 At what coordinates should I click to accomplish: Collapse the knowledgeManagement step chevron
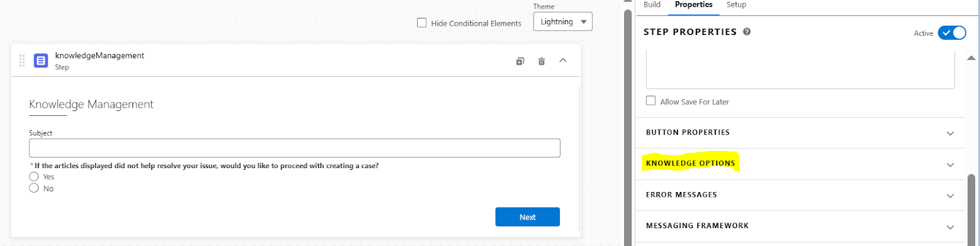click(x=563, y=61)
